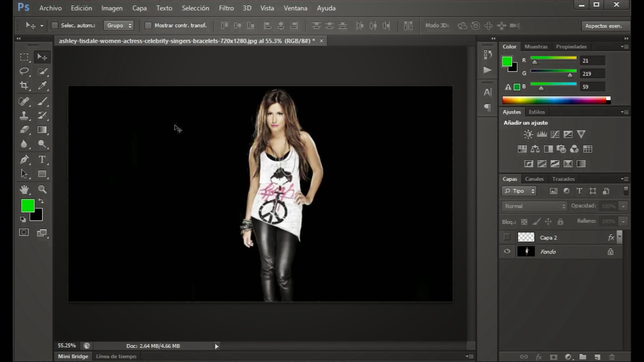
Task: Open the Archivo menu
Action: point(50,8)
